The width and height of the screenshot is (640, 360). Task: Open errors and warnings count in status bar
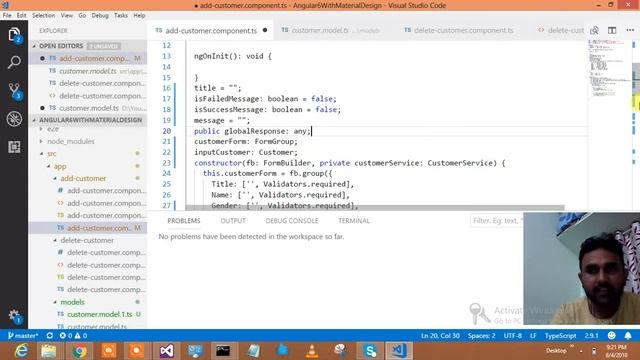pos(73,336)
